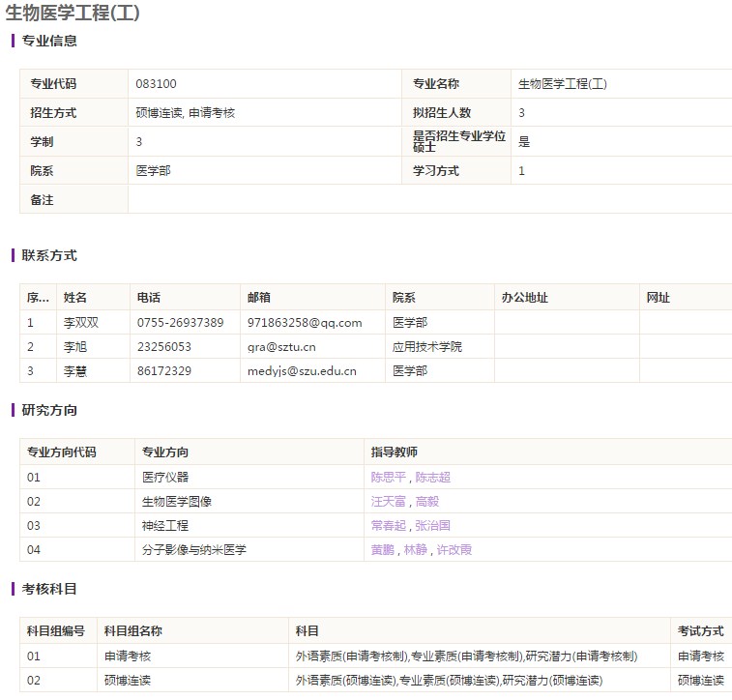732x700 pixels.
Task: Open advisor 陈思平's profile link
Action: click(389, 477)
